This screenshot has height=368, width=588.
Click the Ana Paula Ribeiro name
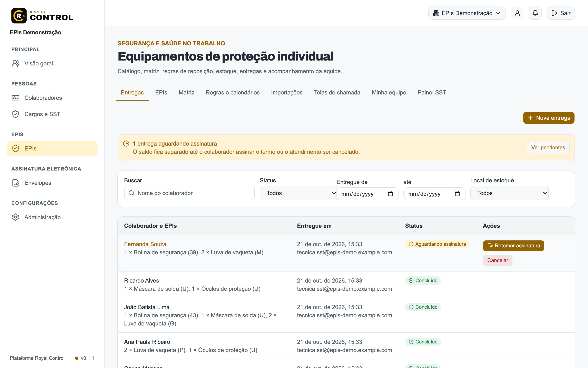click(147, 342)
